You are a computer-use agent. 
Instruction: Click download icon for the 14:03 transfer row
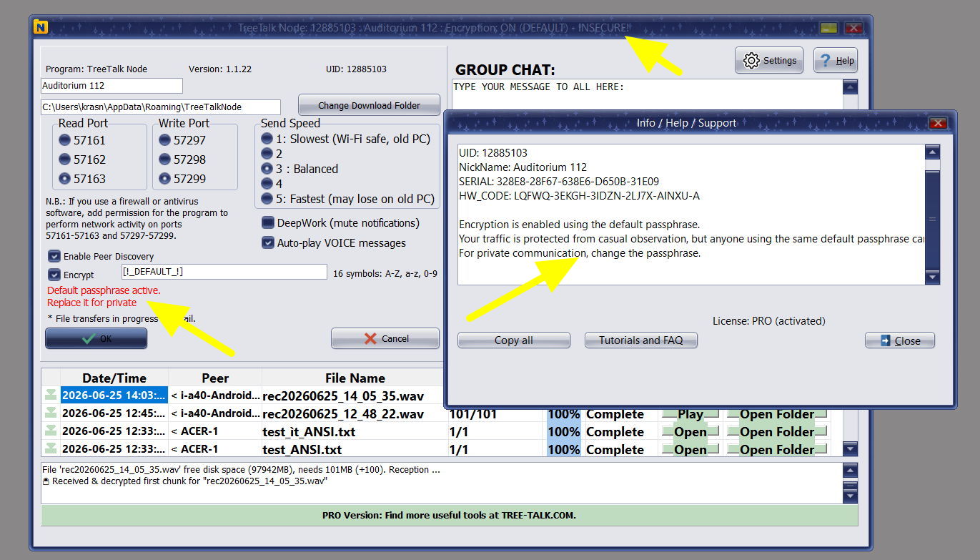tap(51, 395)
